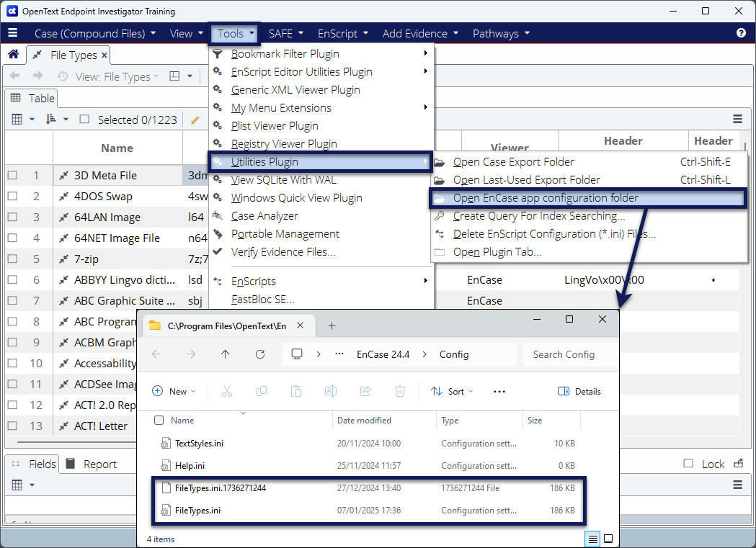756x548 pixels.
Task: Click the Paste icon in Explorer toolbar
Action: 296,392
